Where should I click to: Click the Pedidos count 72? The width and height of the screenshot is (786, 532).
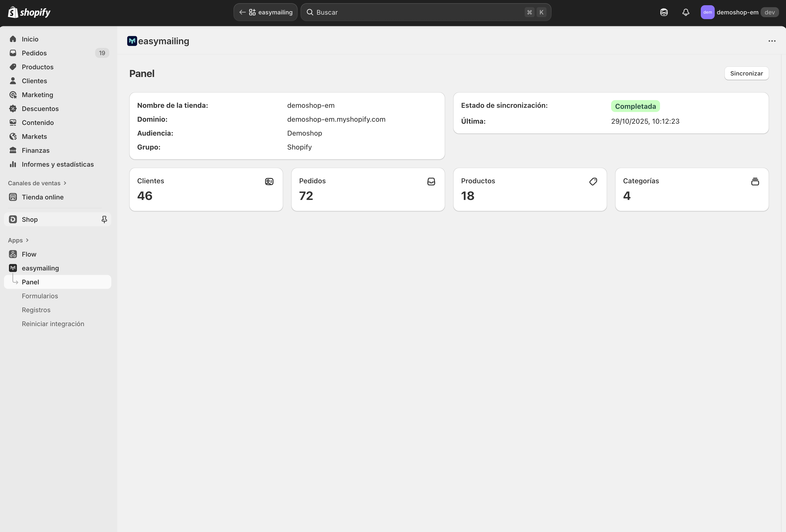[306, 196]
